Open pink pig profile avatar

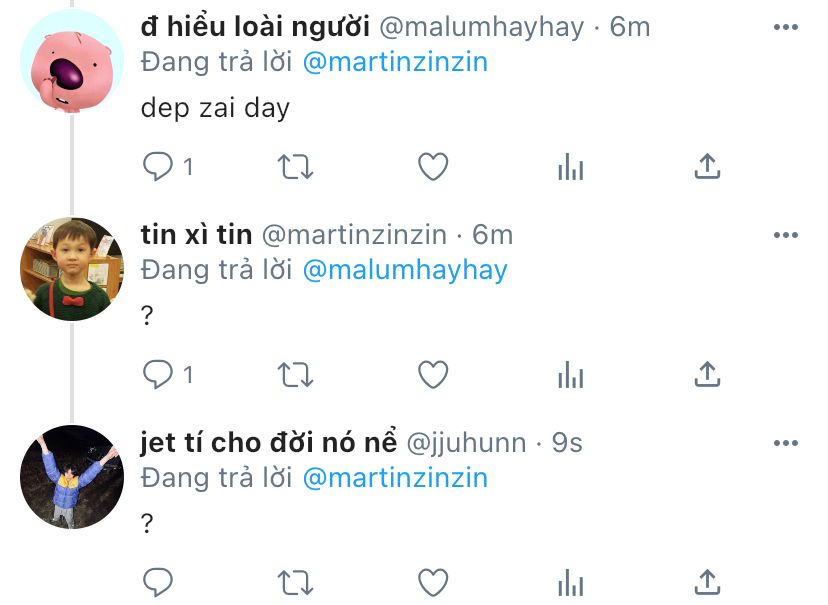(x=72, y=61)
